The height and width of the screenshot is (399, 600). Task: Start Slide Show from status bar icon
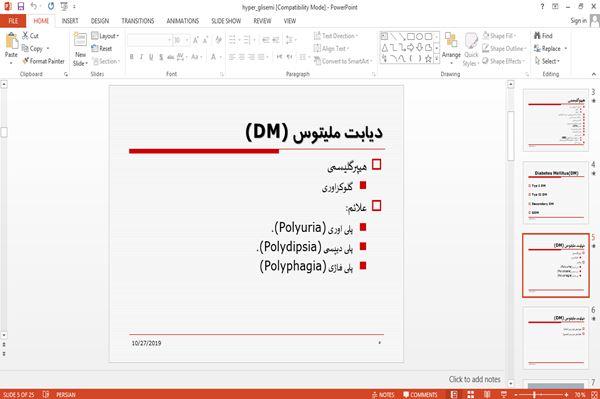[504, 394]
